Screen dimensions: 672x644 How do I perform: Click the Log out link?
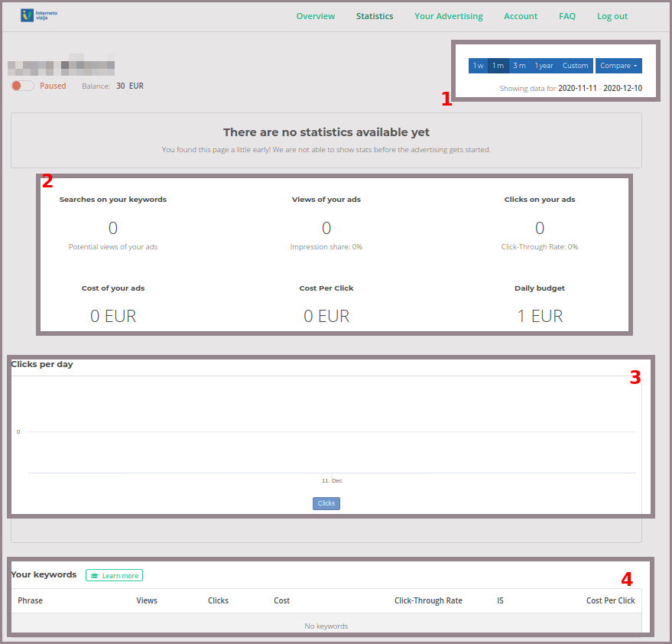pyautogui.click(x=612, y=16)
